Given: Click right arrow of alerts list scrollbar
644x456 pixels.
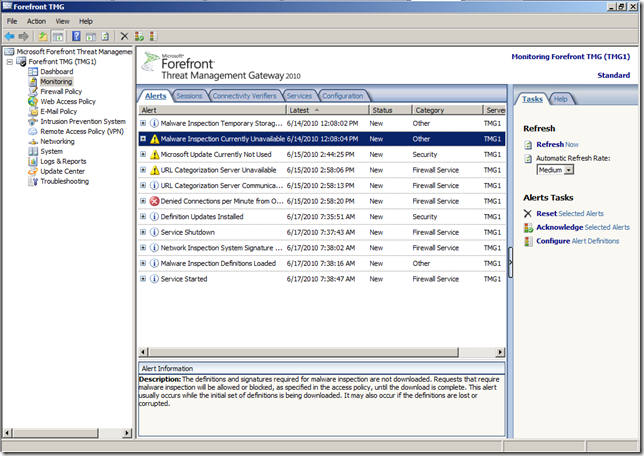Looking at the screenshot, I should (500, 352).
